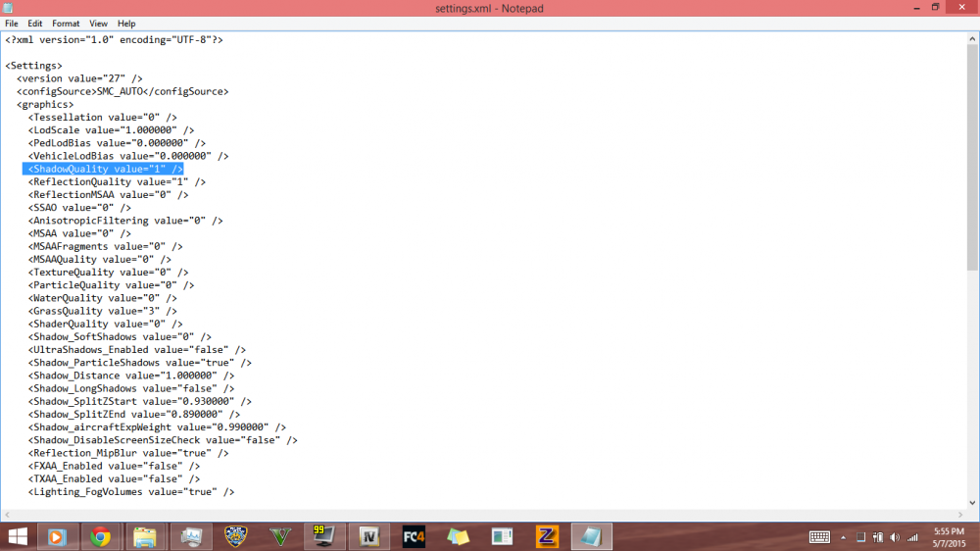The height and width of the screenshot is (551, 980).
Task: Click the vertical scrollbar thumb
Action: coord(972,158)
